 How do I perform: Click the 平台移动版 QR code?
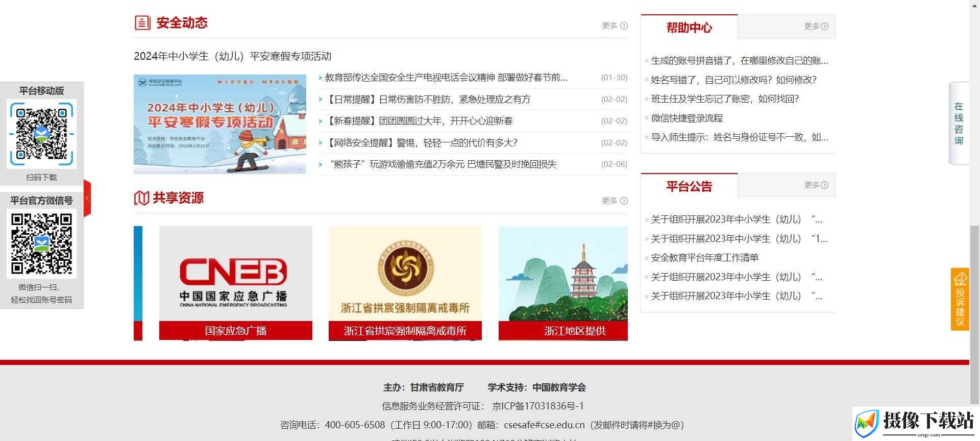coord(42,134)
